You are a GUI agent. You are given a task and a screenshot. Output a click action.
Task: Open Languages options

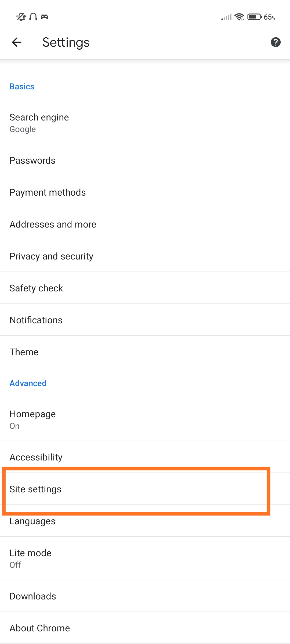point(145,521)
